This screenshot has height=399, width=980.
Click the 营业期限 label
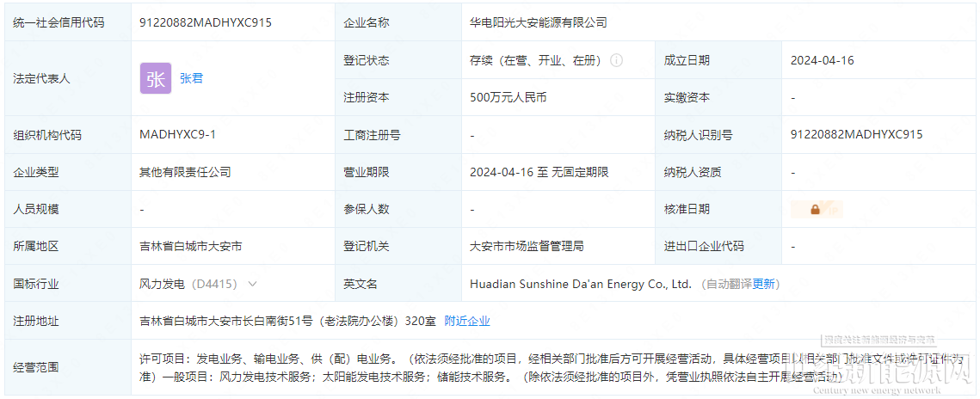click(x=367, y=172)
